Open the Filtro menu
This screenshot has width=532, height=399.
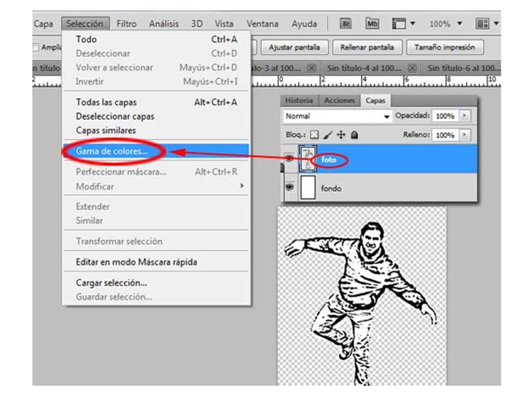[126, 24]
